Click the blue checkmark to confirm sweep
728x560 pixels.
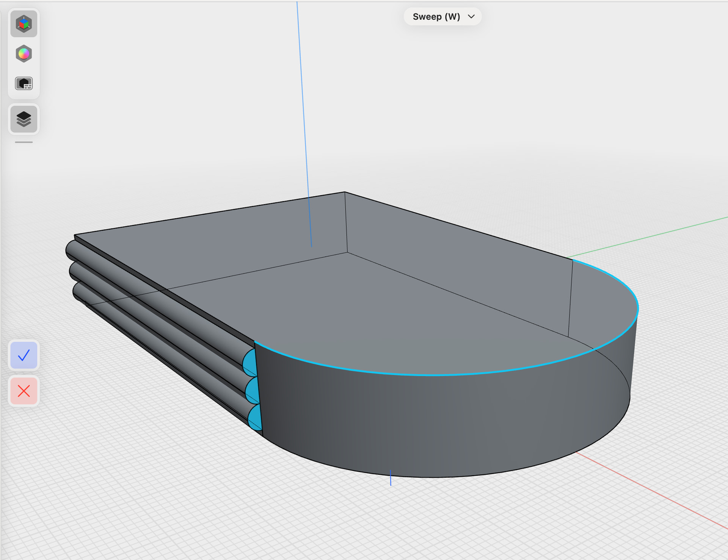coord(24,355)
